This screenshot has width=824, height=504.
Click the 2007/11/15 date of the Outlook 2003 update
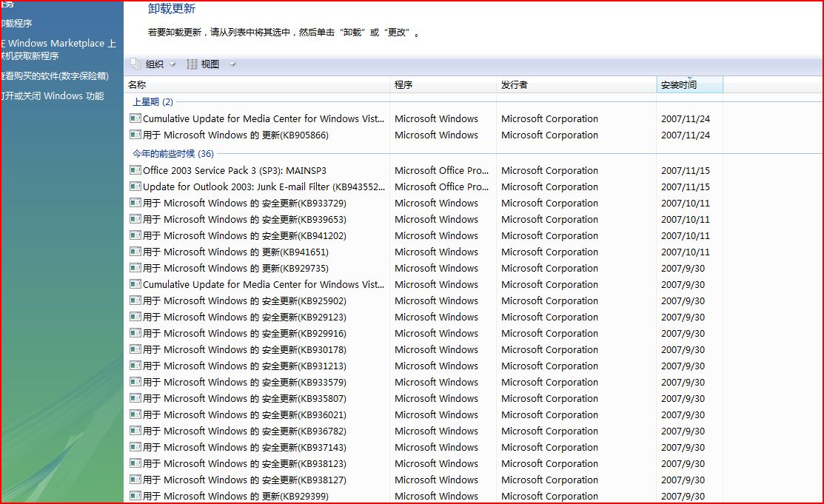686,187
